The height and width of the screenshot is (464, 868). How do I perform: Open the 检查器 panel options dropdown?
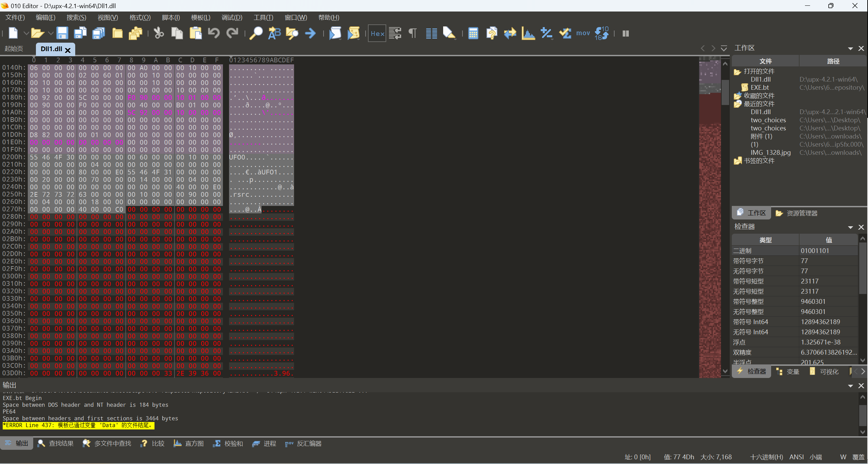(x=850, y=227)
